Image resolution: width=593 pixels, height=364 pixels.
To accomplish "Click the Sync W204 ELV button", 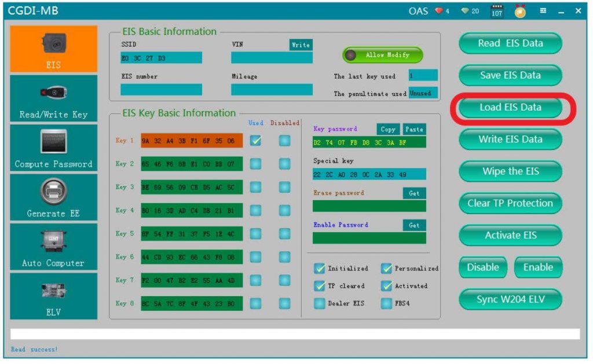I will 511,299.
